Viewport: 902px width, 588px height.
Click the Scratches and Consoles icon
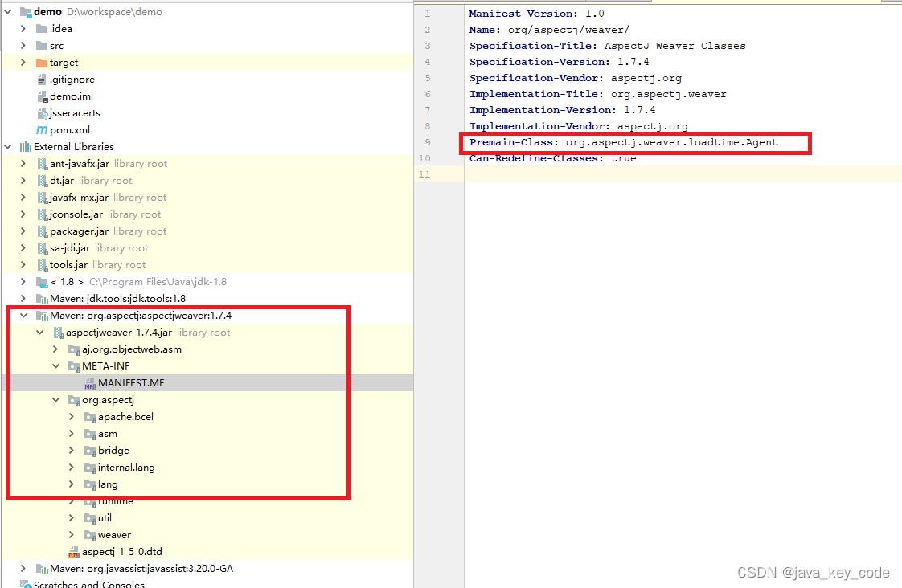(25, 584)
